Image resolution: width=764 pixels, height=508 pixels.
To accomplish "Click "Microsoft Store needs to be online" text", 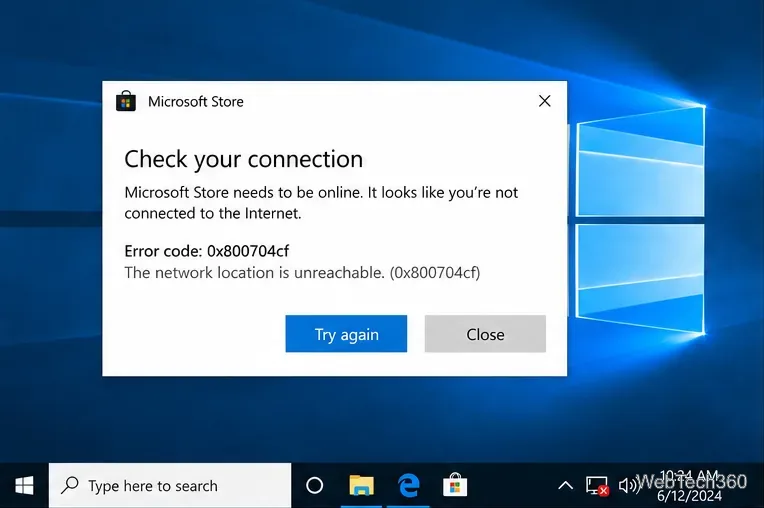I will point(244,192).
